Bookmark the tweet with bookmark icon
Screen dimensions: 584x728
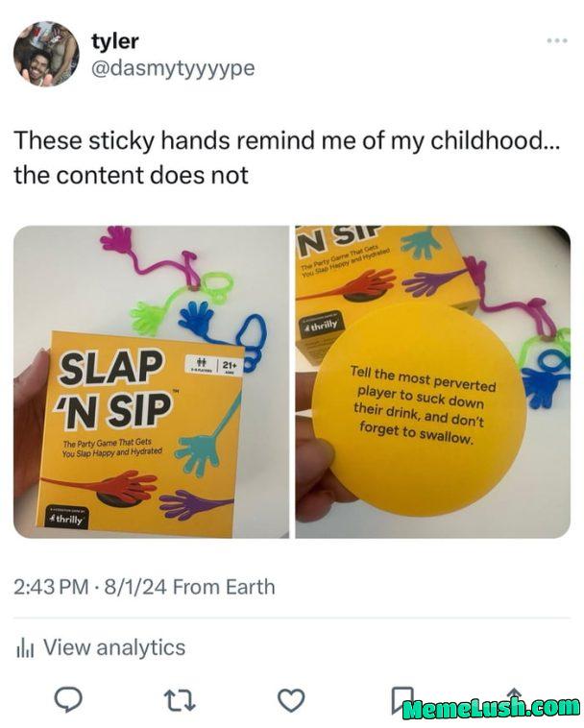[x=401, y=699]
